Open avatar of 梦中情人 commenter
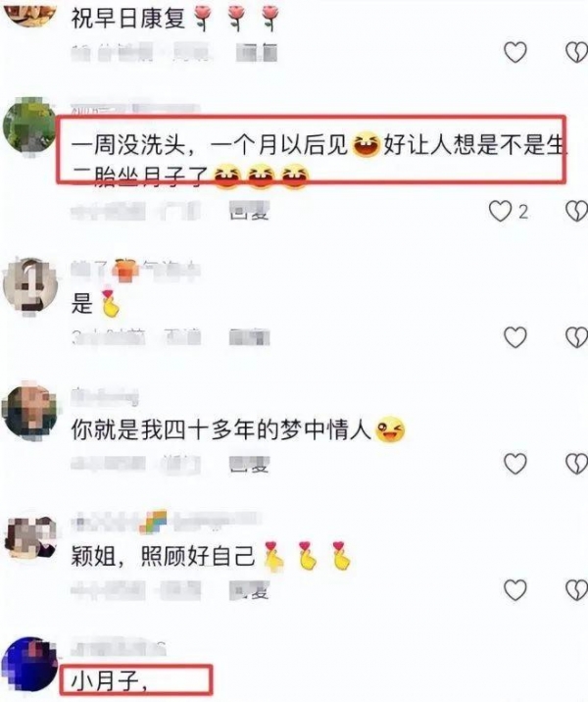The height and width of the screenshot is (702, 588). [29, 412]
